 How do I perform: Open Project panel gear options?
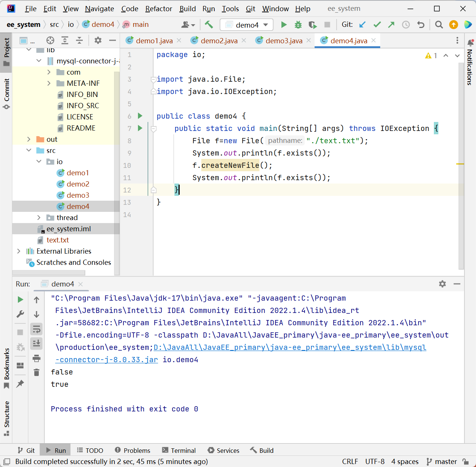pos(98,40)
